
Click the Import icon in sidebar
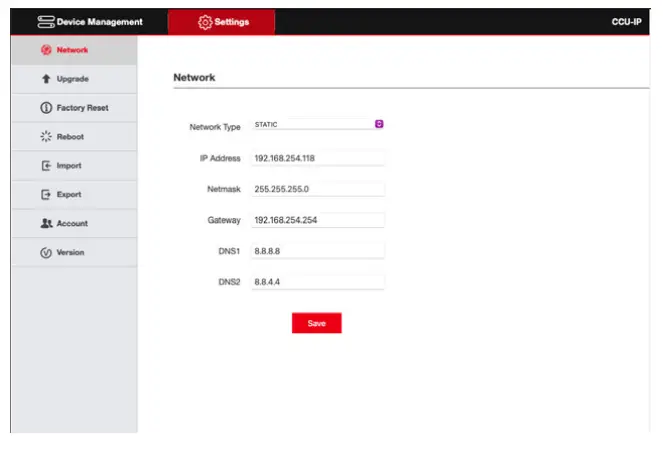(x=46, y=165)
